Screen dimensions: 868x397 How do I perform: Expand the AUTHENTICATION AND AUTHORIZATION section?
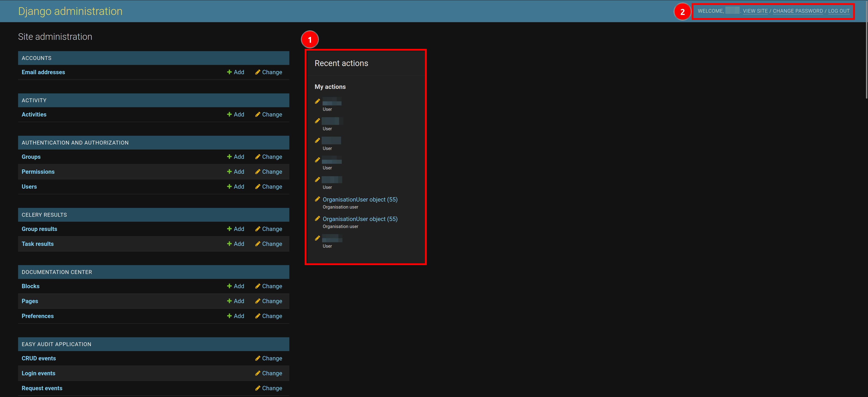75,142
